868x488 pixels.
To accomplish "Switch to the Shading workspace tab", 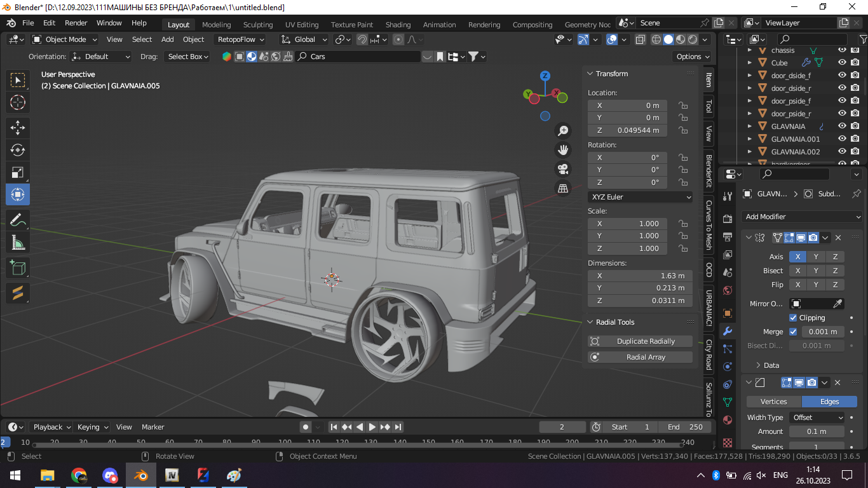I will click(x=398, y=25).
